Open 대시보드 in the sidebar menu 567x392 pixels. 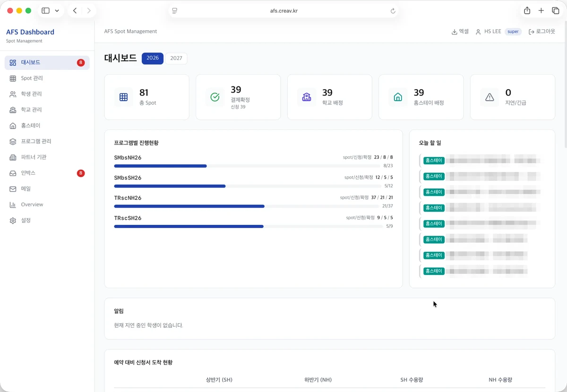pyautogui.click(x=47, y=63)
